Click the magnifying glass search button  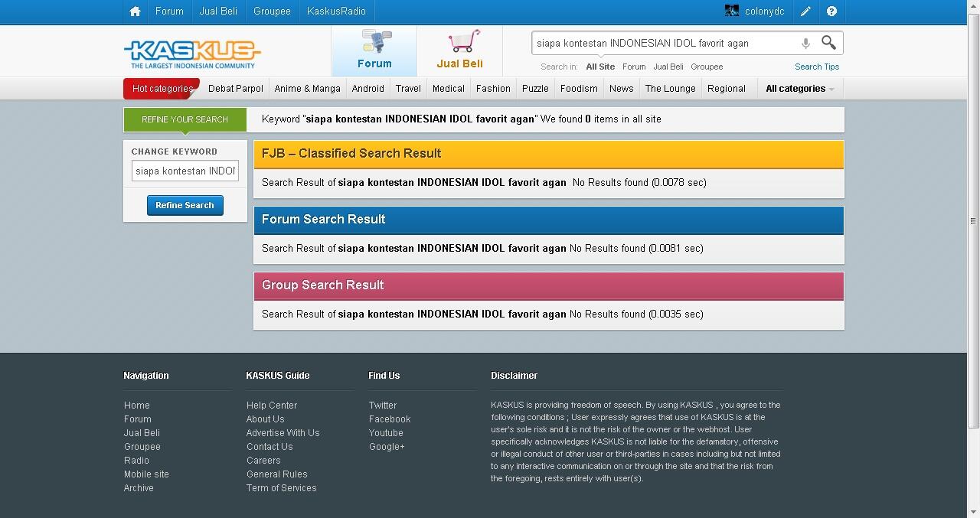coord(828,43)
